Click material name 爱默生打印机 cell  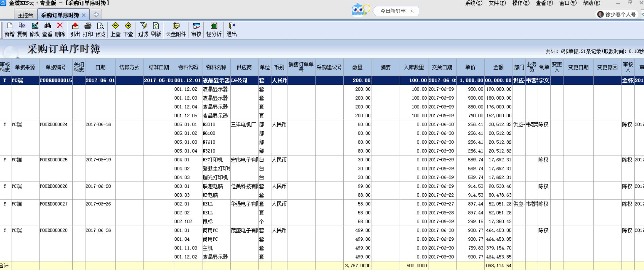coord(216,168)
